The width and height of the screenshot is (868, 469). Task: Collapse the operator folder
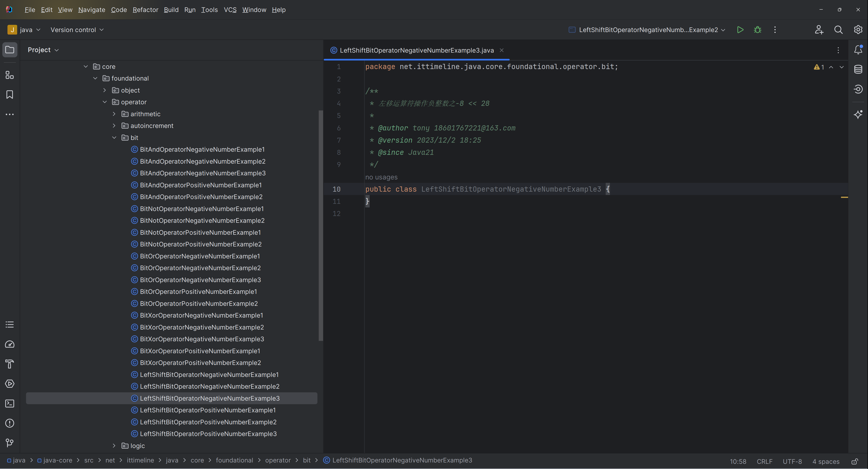[104, 102]
